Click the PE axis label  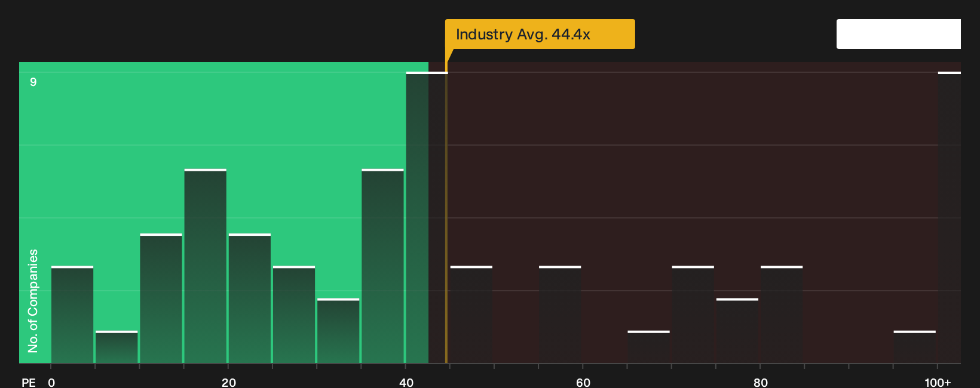coord(29,383)
